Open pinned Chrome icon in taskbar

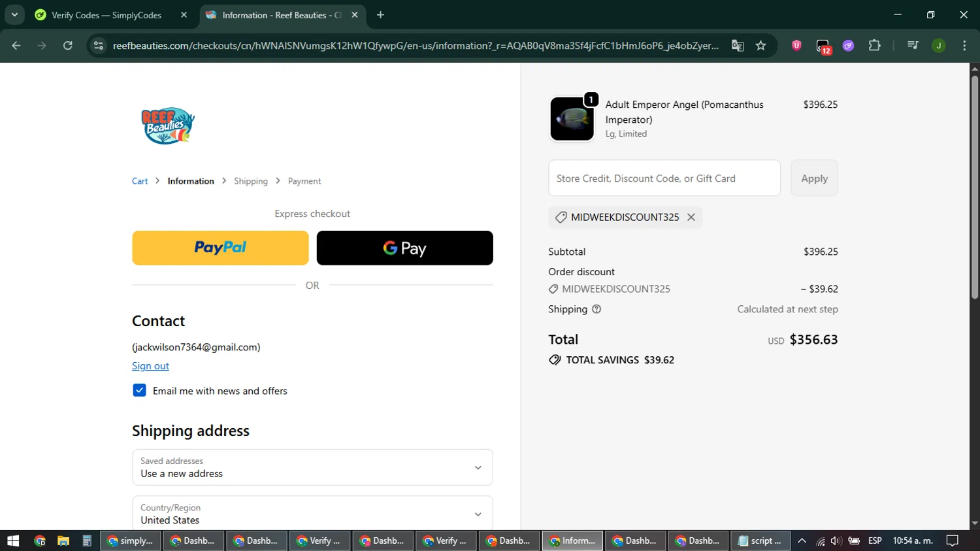[40, 541]
